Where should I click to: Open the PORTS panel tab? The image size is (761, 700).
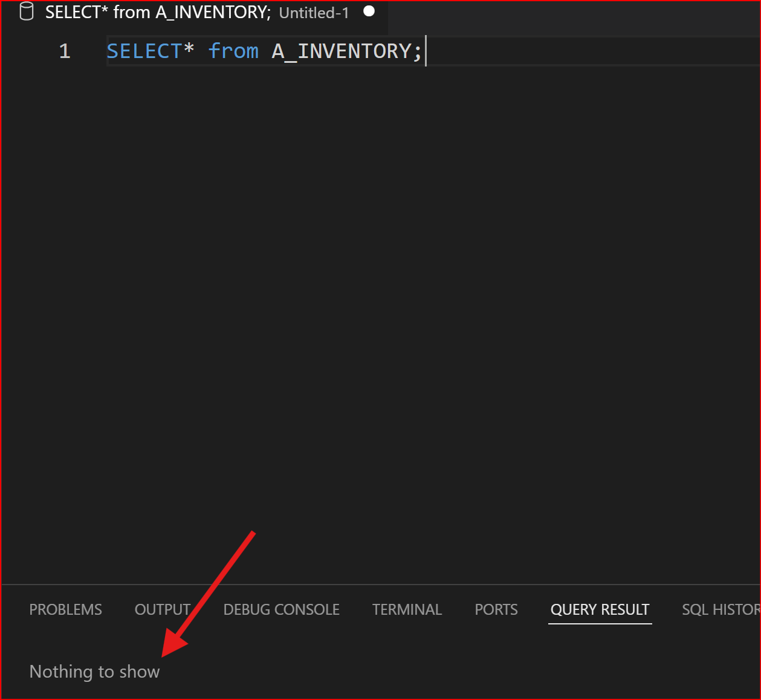496,609
